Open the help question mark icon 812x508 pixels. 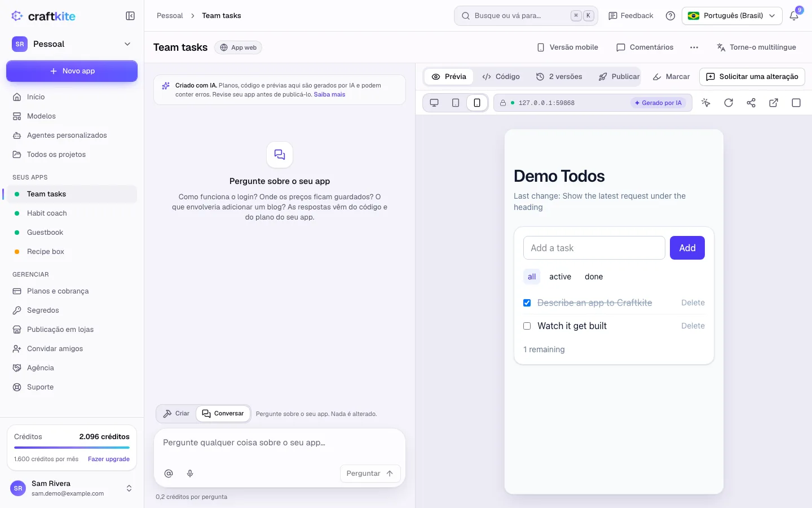tap(670, 16)
